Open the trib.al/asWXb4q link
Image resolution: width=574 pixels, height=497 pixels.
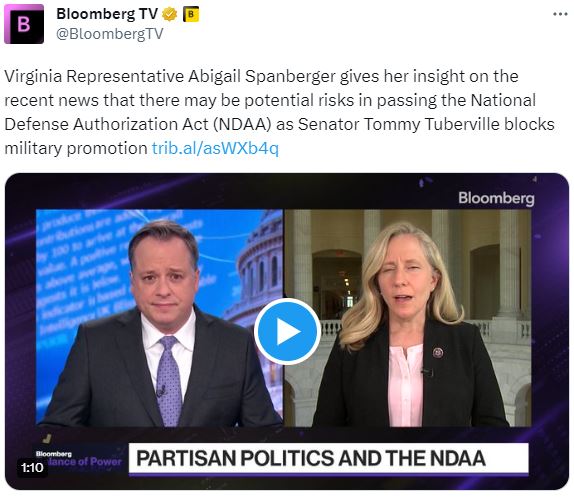215,148
